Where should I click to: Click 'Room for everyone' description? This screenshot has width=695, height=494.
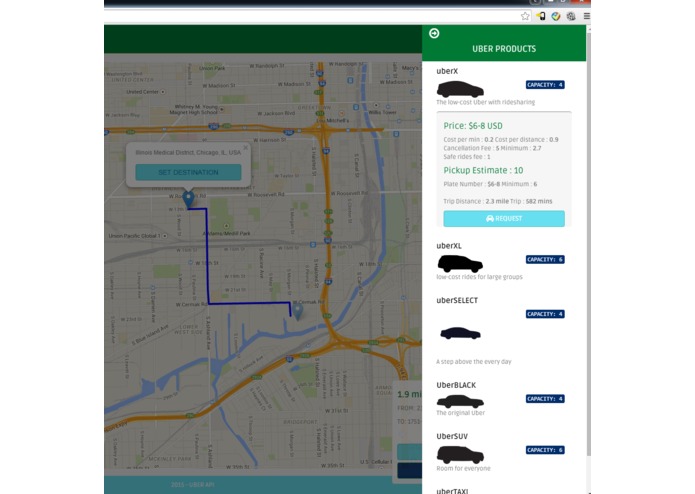[463, 468]
